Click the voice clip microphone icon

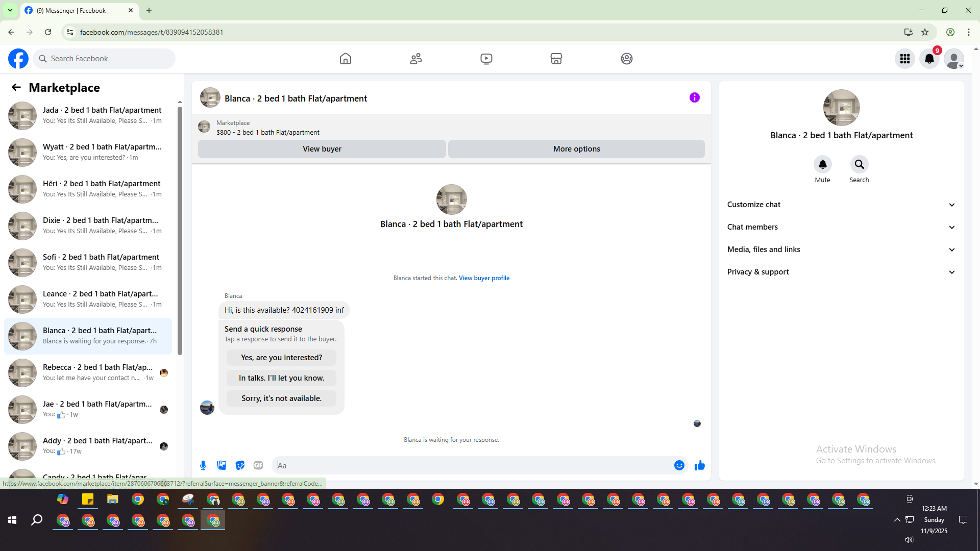click(x=203, y=465)
